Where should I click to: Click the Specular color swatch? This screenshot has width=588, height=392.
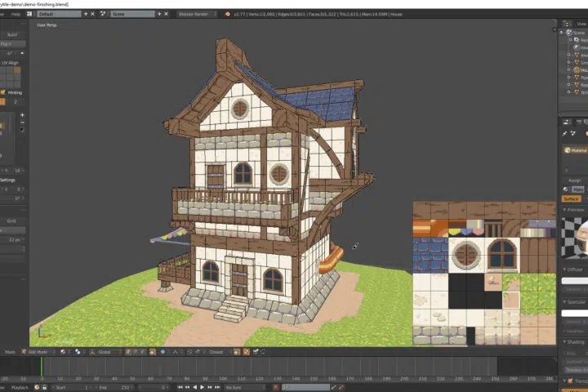[574, 313]
